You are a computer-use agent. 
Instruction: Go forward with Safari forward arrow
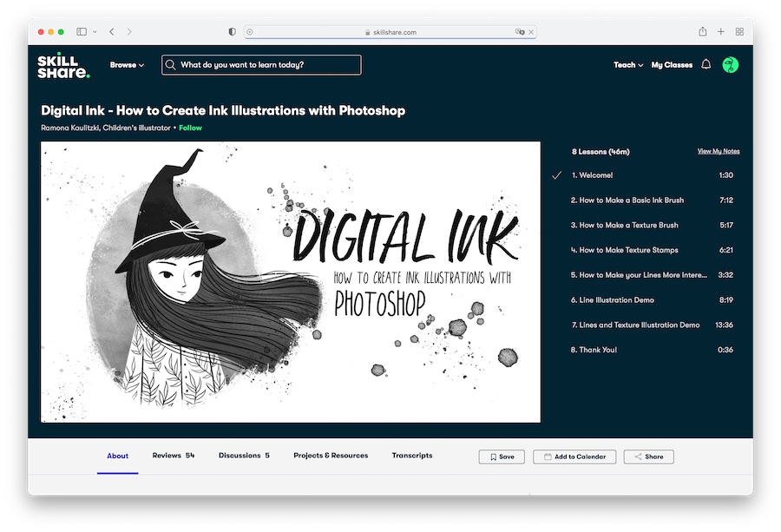pyautogui.click(x=129, y=31)
